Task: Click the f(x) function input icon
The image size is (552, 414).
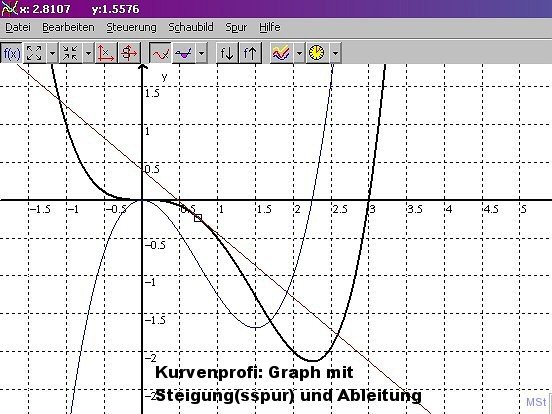Action: (12, 53)
